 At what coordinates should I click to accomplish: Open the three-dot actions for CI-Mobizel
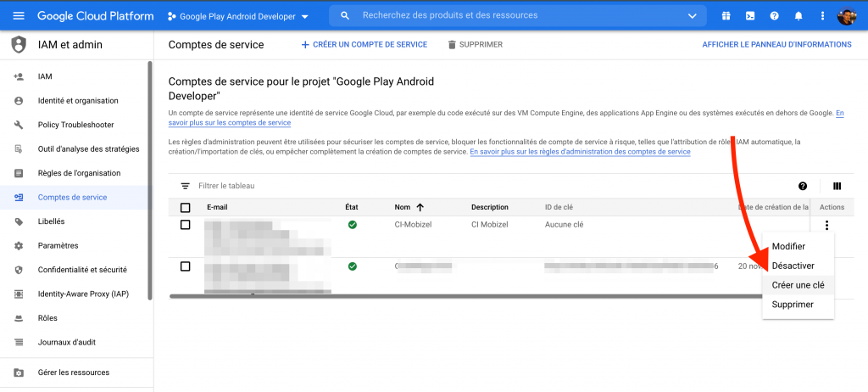(x=826, y=226)
